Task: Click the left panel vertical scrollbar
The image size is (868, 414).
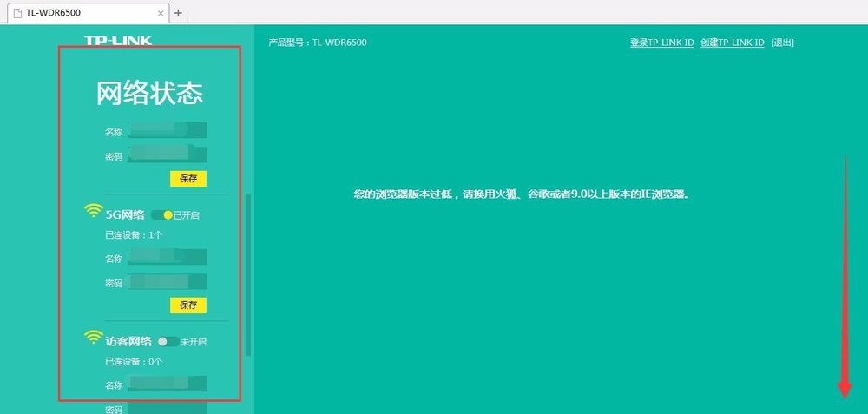Action: pyautogui.click(x=248, y=273)
